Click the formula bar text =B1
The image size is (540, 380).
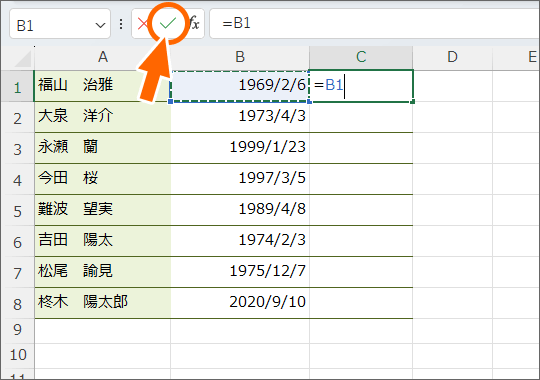click(x=236, y=23)
